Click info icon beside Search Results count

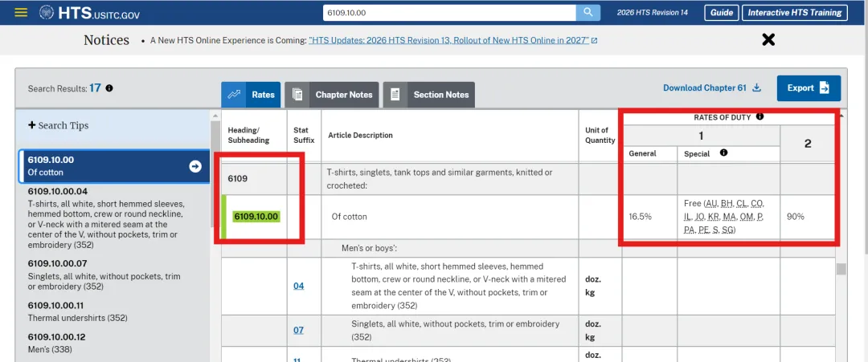pyautogui.click(x=109, y=87)
